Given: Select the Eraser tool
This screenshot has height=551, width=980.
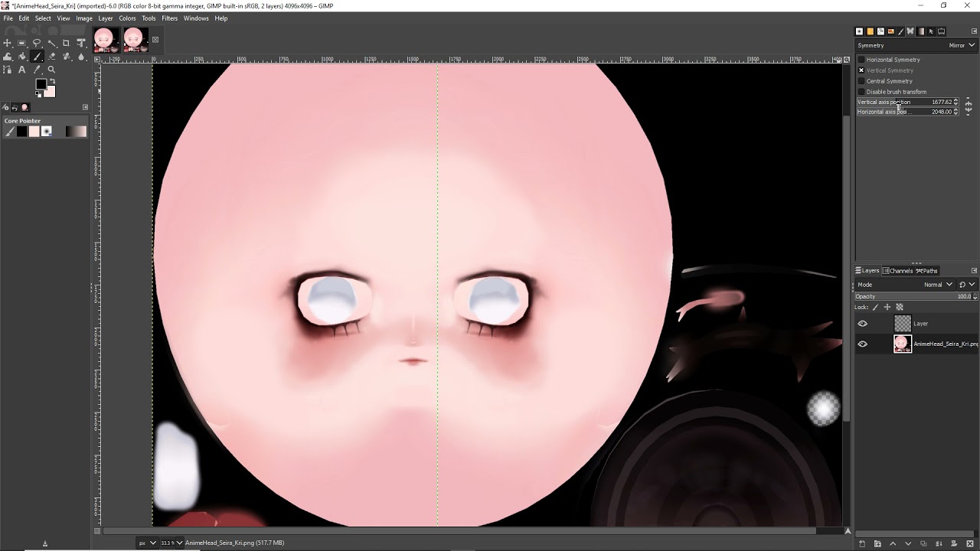Looking at the screenshot, I should click(x=51, y=56).
